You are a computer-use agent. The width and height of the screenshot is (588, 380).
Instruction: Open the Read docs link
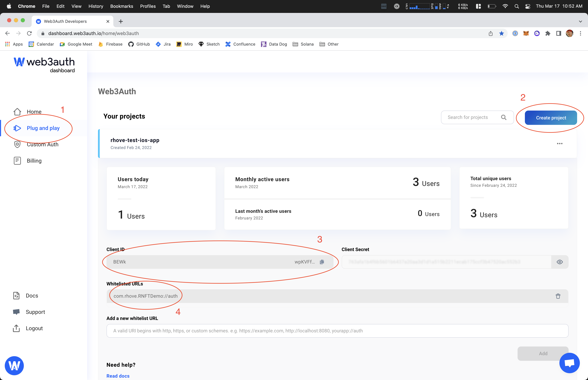click(x=118, y=376)
